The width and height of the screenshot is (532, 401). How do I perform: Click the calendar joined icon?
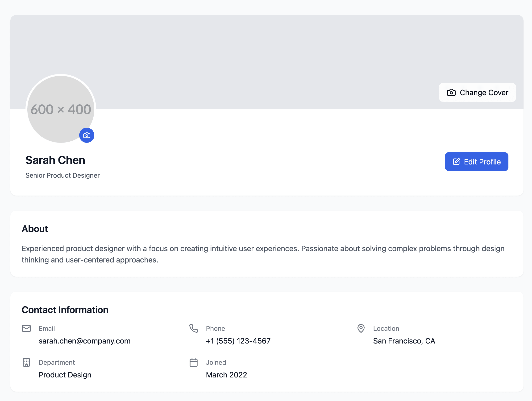[x=193, y=362]
